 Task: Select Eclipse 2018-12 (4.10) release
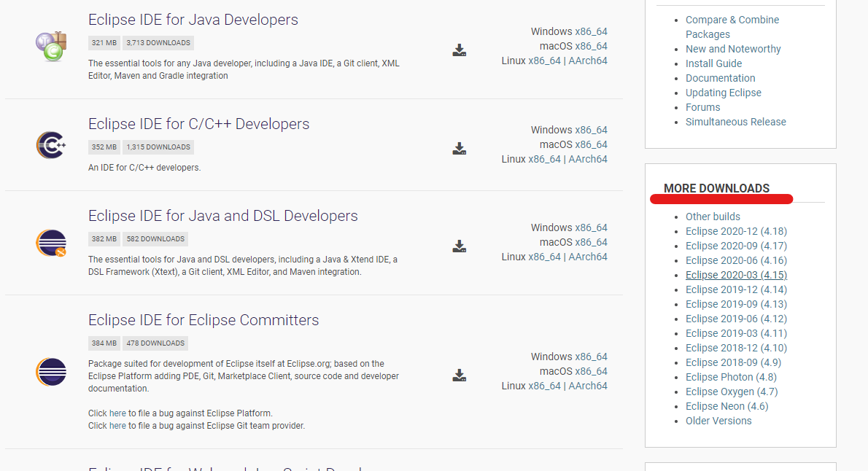[736, 348]
